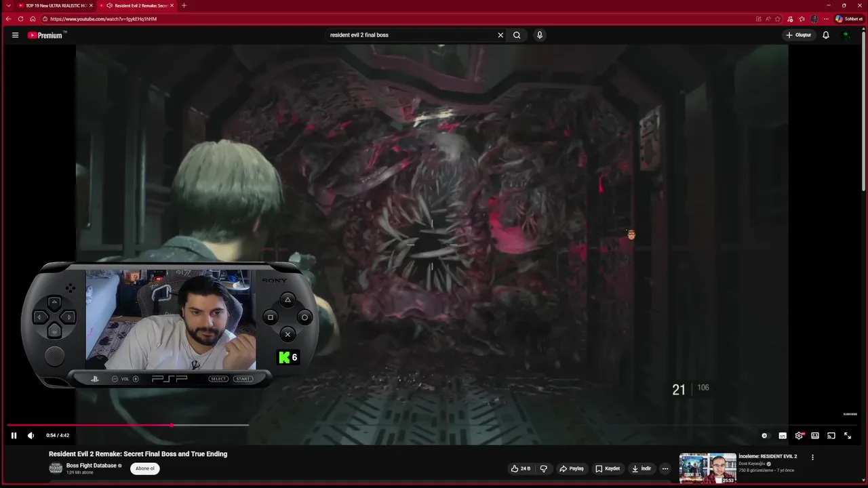
Task: Switch to theater mode
Action: tap(815, 436)
